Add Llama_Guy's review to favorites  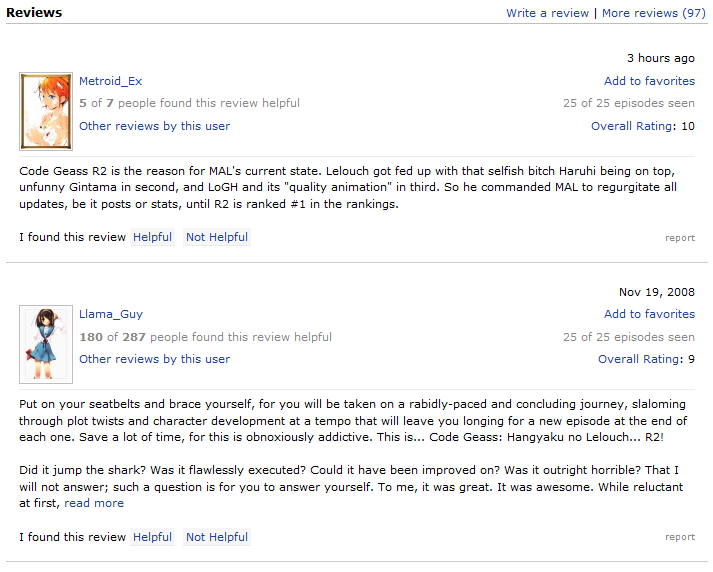649,314
